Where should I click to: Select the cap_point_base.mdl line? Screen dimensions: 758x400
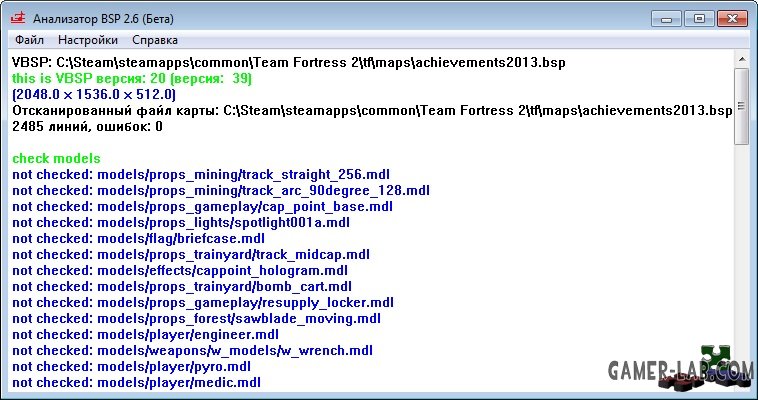coord(202,207)
